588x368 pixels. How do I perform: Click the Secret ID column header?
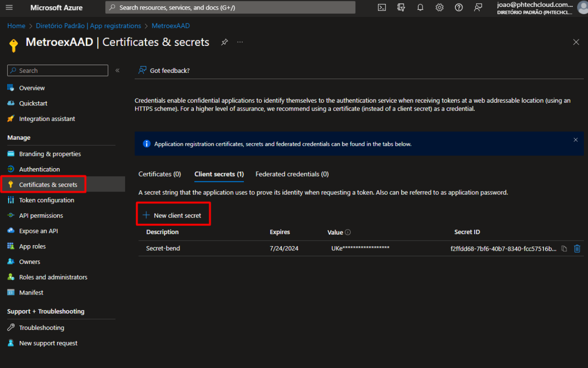467,232
